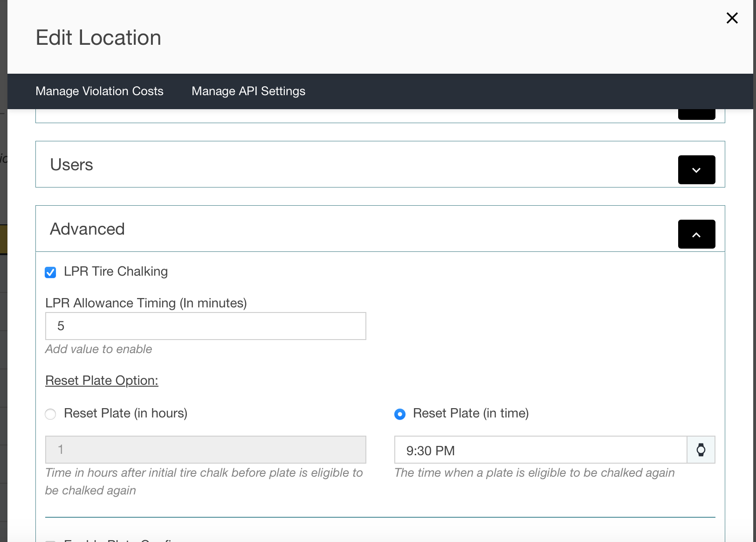Click the partially hidden black button above Users
The width and height of the screenshot is (756, 542).
click(696, 115)
